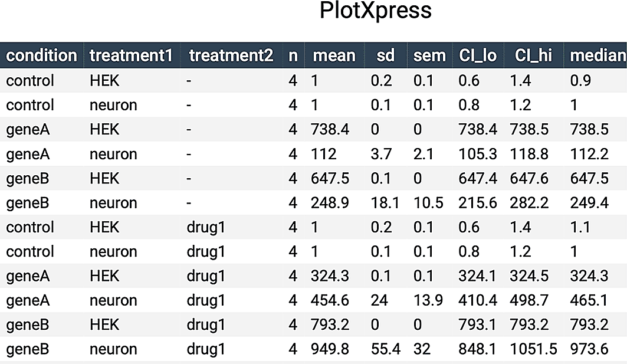Image resolution: width=627 pixels, height=364 pixels.
Task: Sort by the treatment1 column header
Action: [x=131, y=55]
